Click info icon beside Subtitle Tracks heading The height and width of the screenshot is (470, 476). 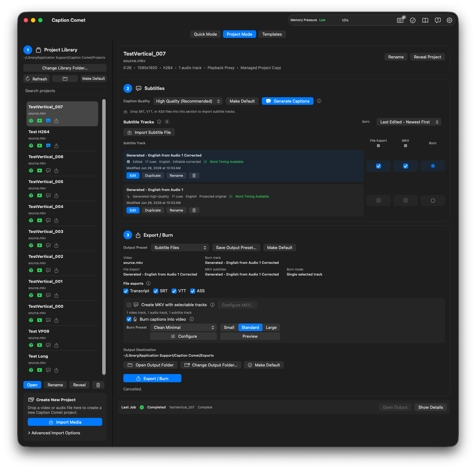(x=159, y=122)
